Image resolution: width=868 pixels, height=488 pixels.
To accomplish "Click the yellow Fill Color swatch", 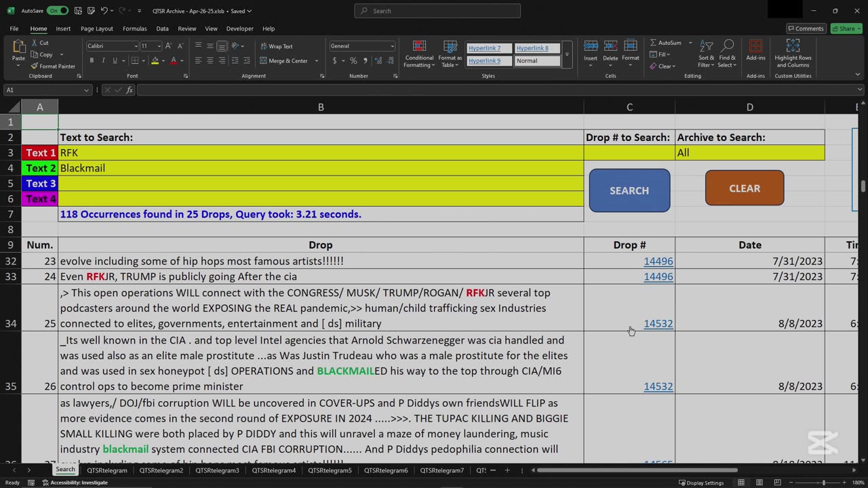I will coord(155,61).
